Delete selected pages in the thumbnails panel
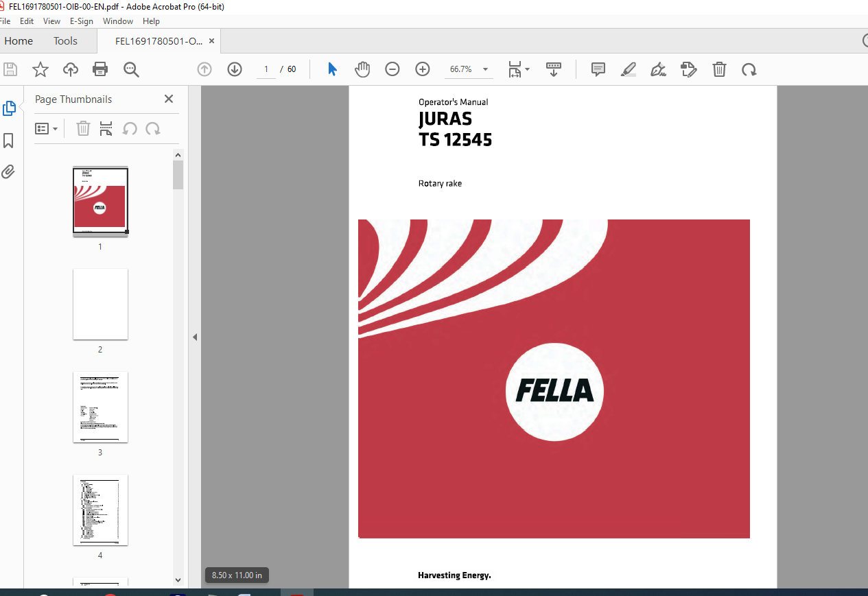Image resolution: width=868 pixels, height=596 pixels. coord(83,128)
